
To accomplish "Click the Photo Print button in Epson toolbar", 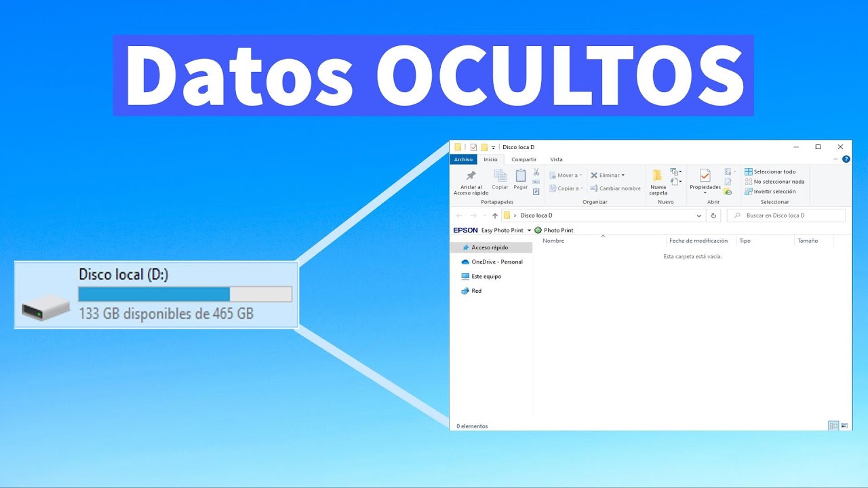I will pyautogui.click(x=554, y=230).
